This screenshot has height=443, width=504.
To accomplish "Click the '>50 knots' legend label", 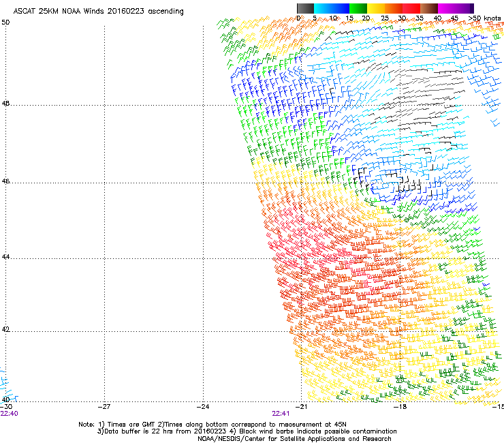I will [x=484, y=18].
